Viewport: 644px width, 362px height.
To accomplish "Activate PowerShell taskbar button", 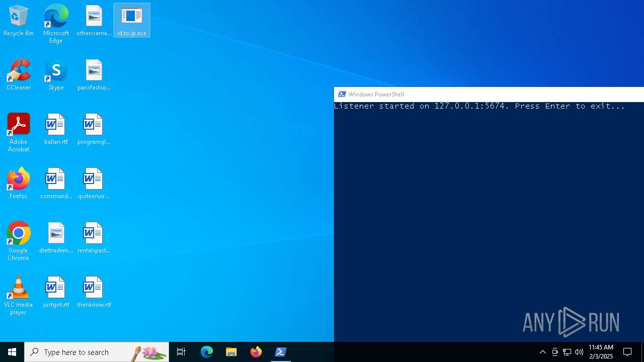I will [x=281, y=352].
